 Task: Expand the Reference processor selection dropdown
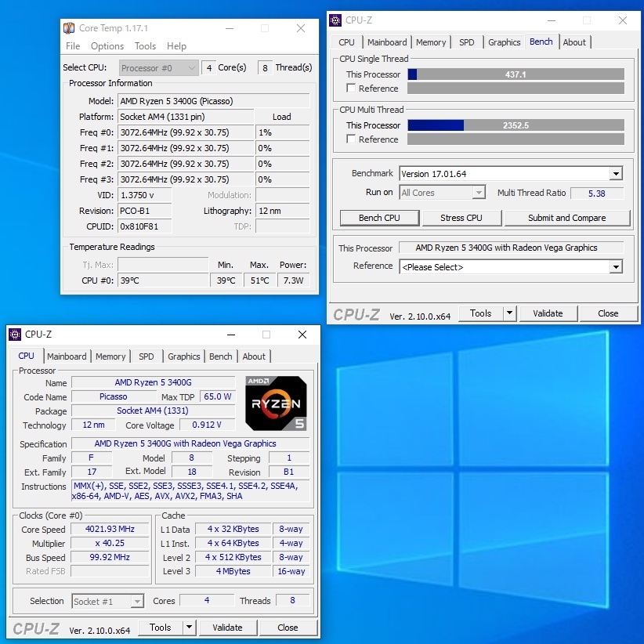(x=616, y=267)
